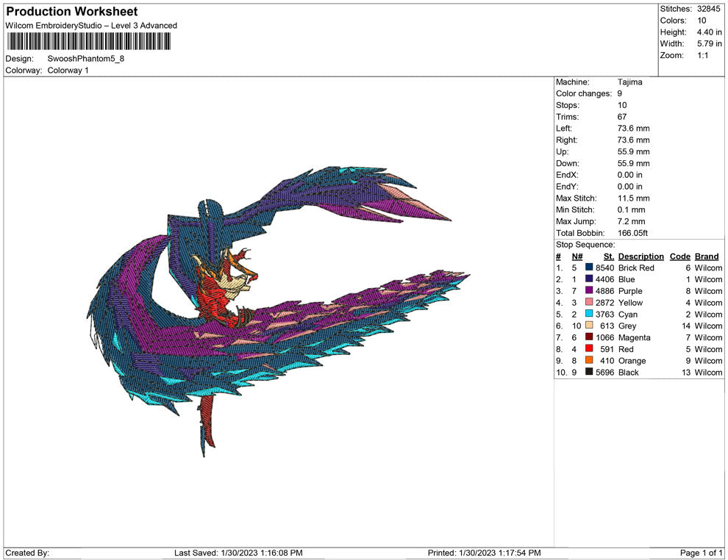Select the Black thread swatch in row 10

589,373
